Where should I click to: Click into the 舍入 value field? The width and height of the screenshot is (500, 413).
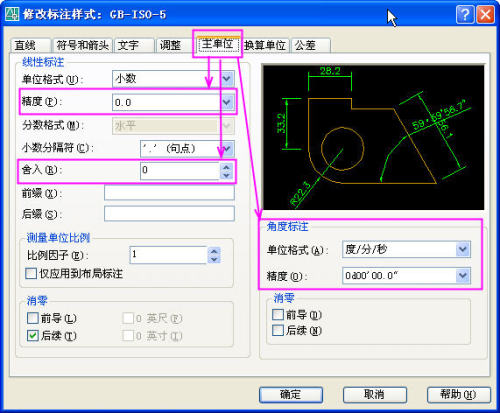click(180, 171)
